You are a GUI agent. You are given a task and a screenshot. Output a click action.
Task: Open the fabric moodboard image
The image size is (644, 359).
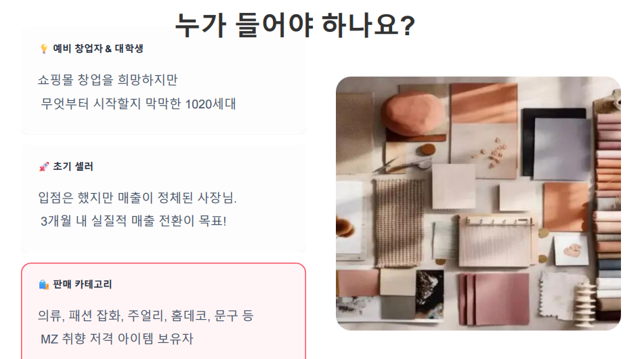tap(478, 203)
